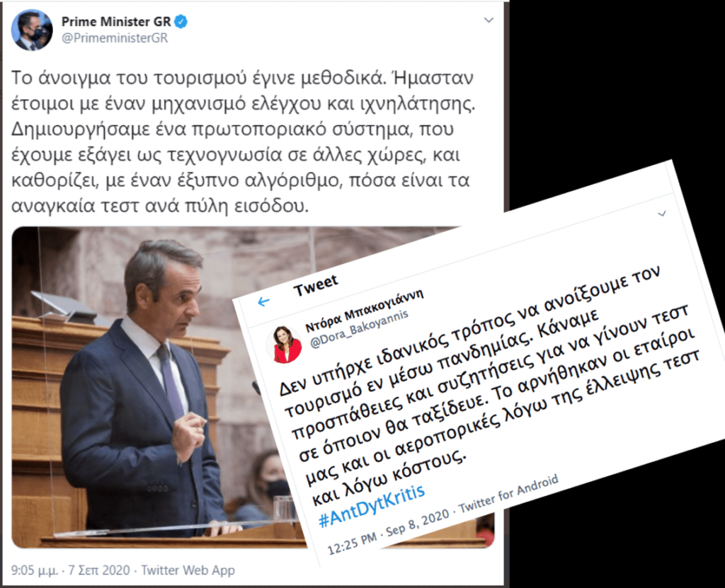
Task: Open Dora Bakoyannis profile picture
Action: tap(284, 345)
